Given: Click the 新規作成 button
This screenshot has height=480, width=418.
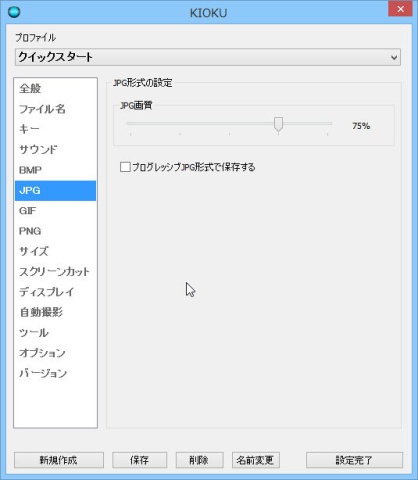Looking at the screenshot, I should click(59, 460).
